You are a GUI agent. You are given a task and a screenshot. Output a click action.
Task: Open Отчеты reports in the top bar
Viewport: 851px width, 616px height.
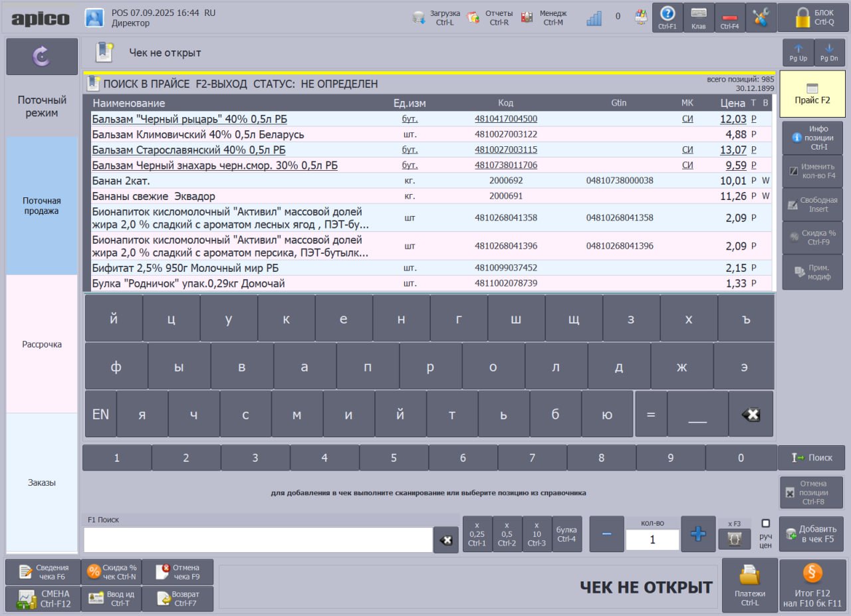click(473, 18)
